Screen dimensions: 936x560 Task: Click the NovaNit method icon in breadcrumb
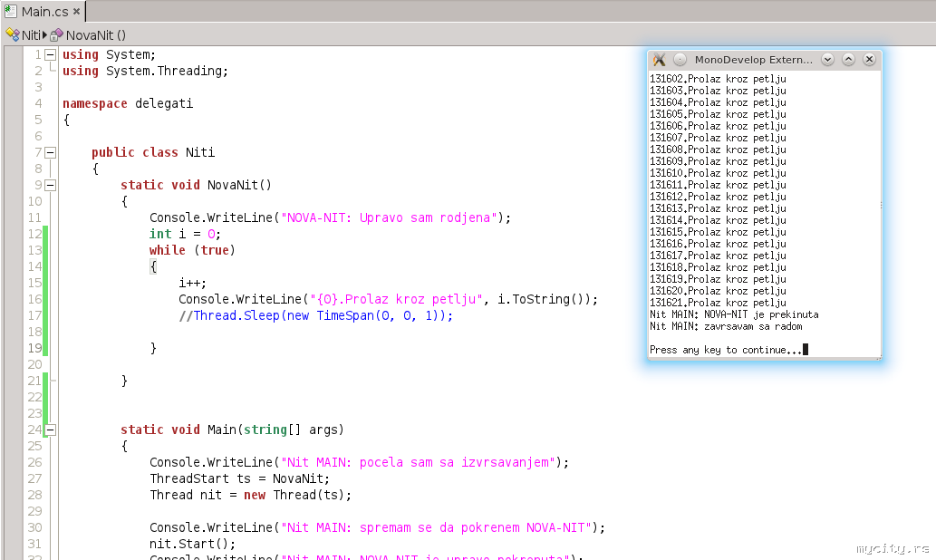pos(56,34)
